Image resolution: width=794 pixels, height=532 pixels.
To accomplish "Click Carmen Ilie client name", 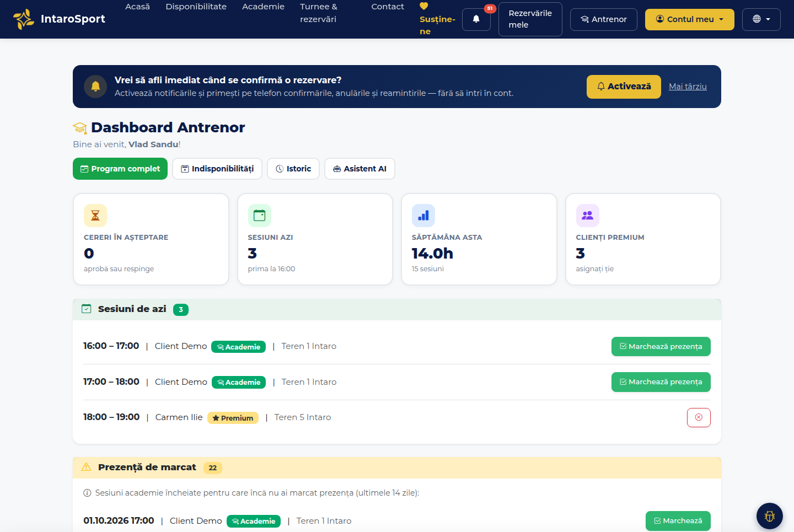I will click(x=179, y=417).
